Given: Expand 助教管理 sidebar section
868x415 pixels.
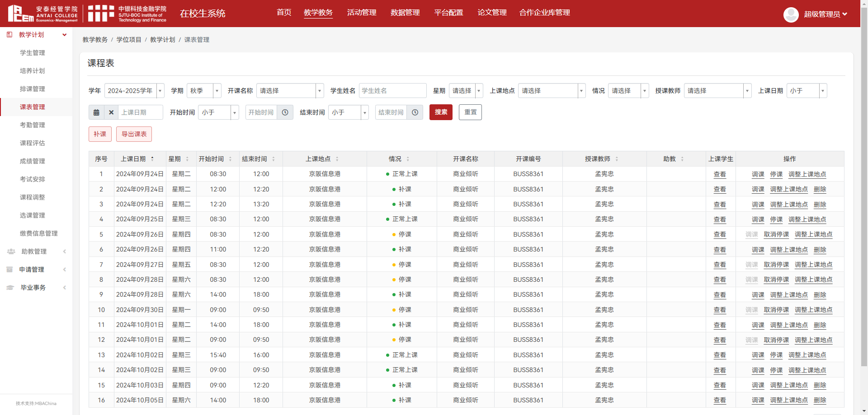Looking at the screenshot, I should tap(65, 252).
